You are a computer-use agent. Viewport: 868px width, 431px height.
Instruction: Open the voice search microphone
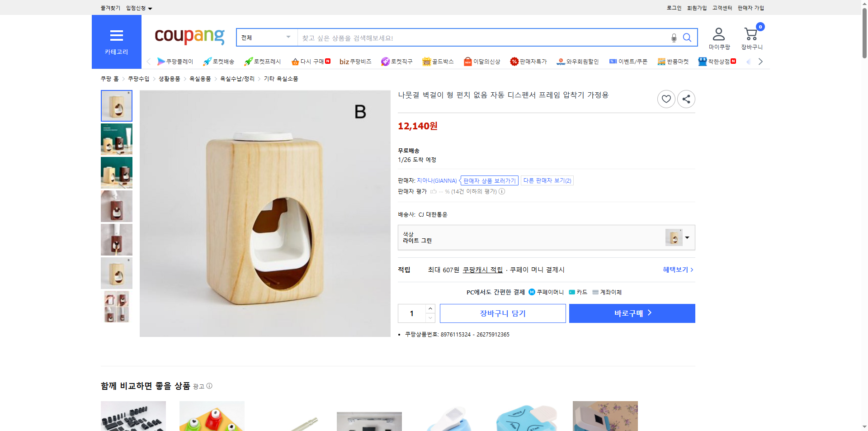(674, 38)
